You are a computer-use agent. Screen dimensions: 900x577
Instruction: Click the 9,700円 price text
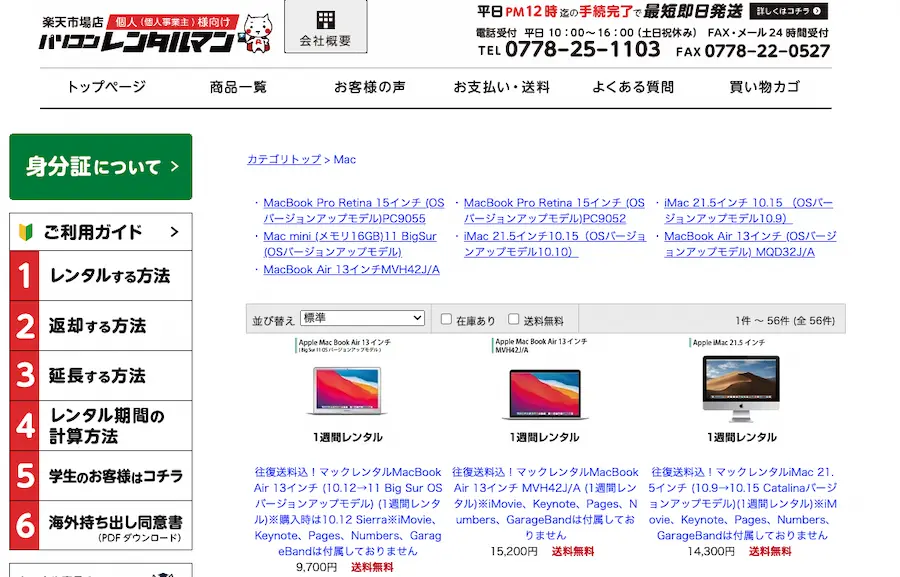[316, 567]
